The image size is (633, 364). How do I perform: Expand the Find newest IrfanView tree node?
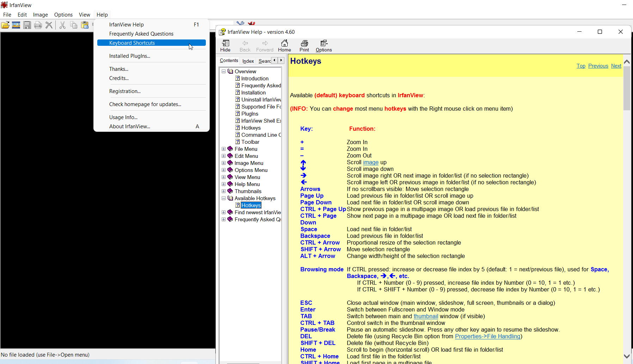click(223, 212)
